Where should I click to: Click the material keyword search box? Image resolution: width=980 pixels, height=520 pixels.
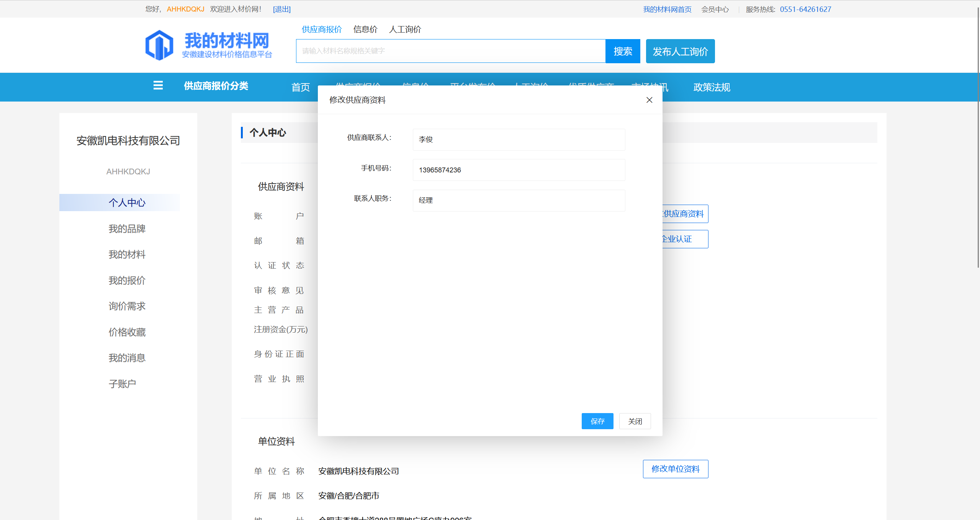[450, 51]
